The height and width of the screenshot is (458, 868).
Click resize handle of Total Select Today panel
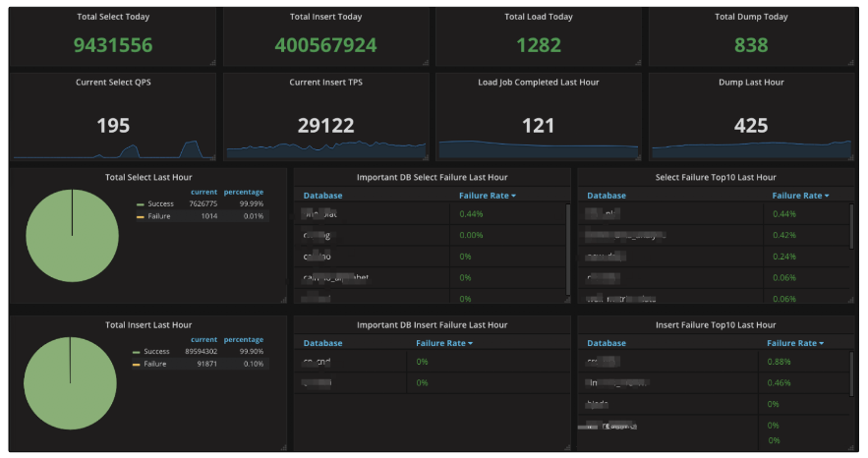(211, 63)
